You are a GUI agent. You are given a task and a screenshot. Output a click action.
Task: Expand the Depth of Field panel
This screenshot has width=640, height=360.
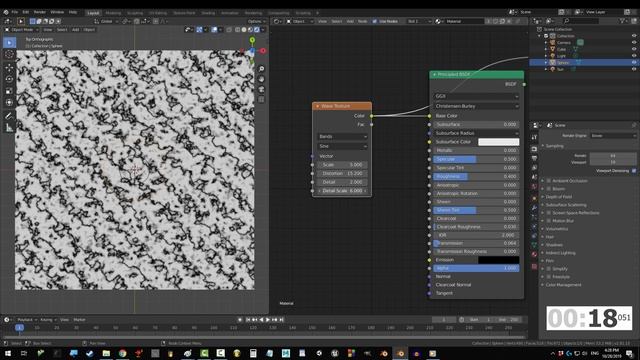coord(558,197)
